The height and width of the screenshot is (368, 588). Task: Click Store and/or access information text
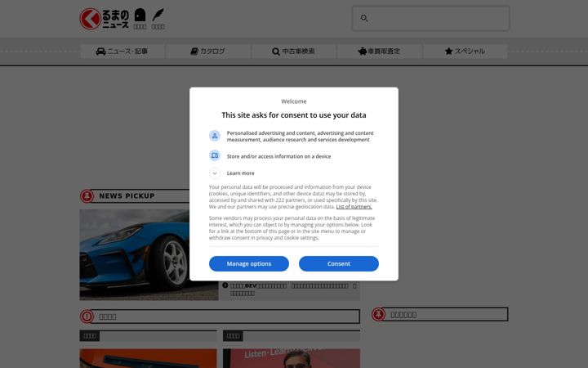pyautogui.click(x=278, y=156)
